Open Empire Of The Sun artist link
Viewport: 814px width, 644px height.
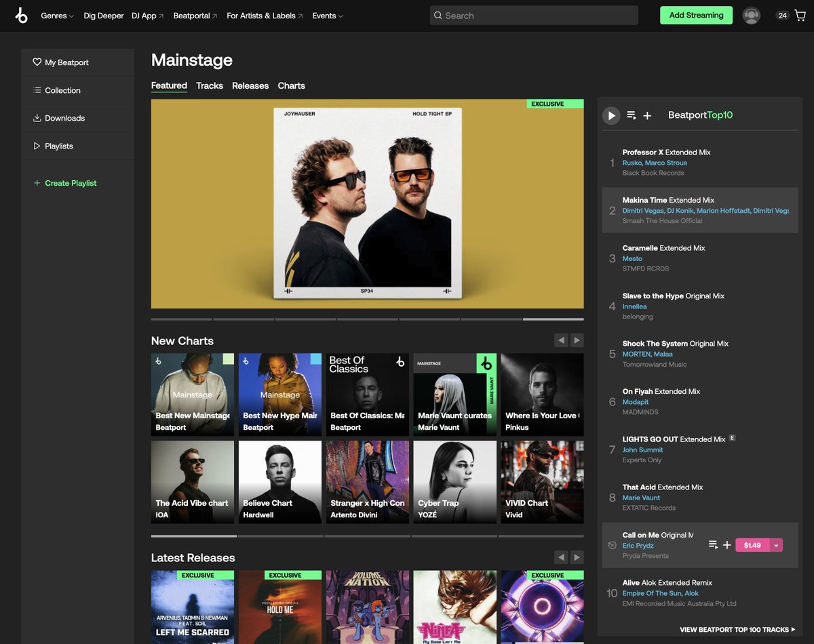pos(653,593)
